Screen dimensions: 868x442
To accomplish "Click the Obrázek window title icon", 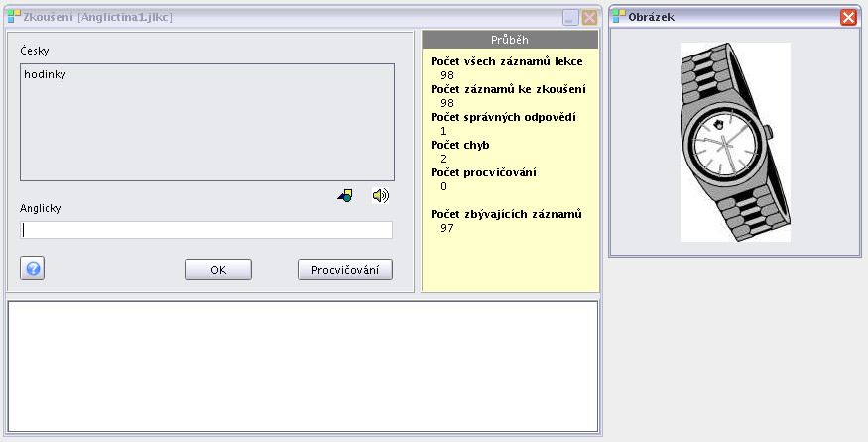I will point(619,17).
